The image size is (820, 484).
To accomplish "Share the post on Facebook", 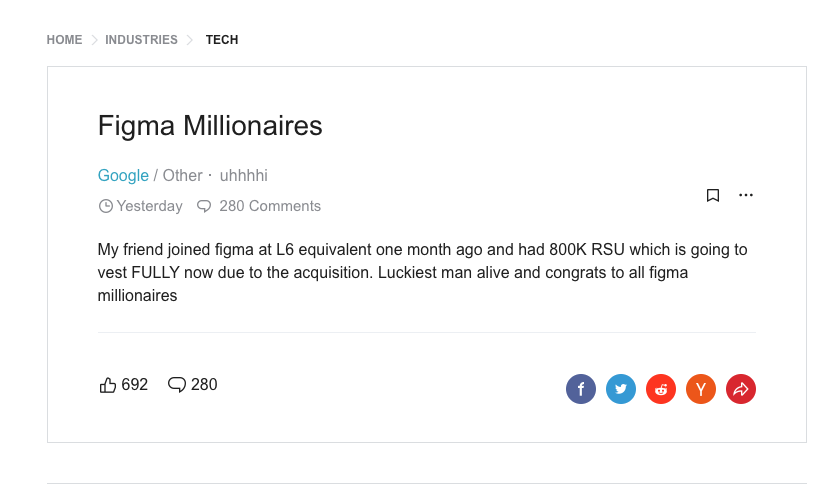I will (581, 389).
